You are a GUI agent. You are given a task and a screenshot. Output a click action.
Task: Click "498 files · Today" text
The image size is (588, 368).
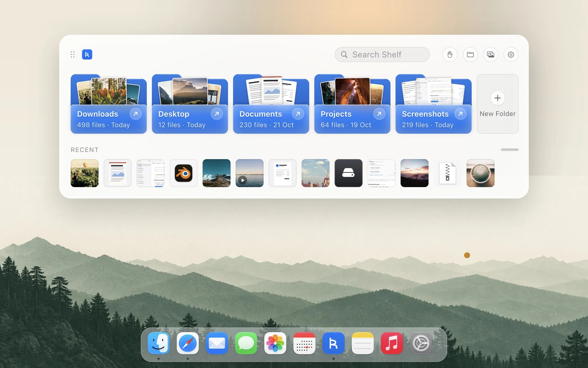point(103,125)
